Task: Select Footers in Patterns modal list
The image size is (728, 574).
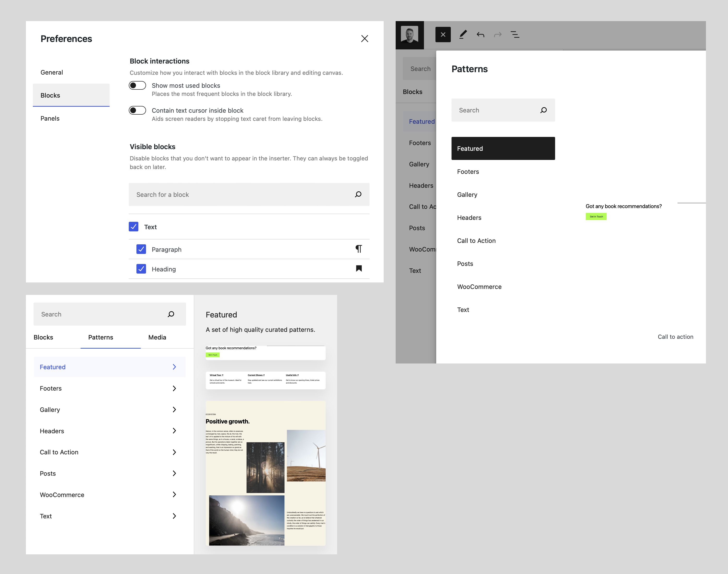Action: pyautogui.click(x=503, y=171)
